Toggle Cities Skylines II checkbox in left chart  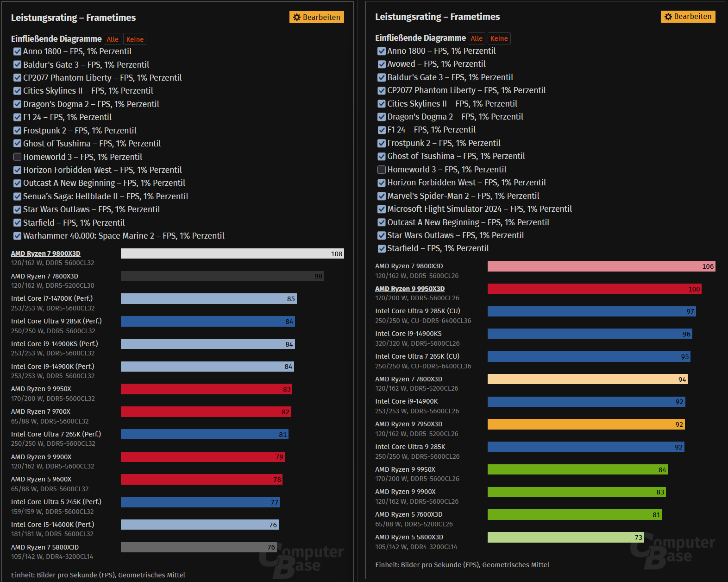coord(18,91)
